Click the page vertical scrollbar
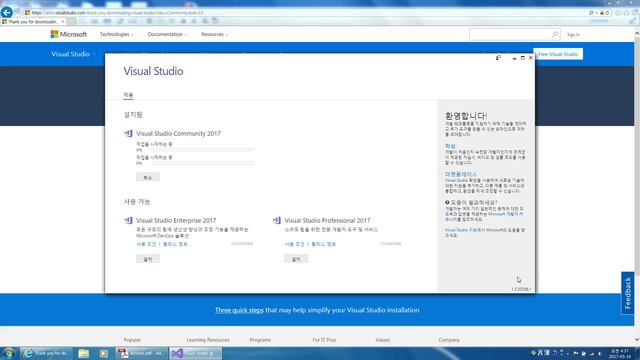This screenshot has height=360, width=640. point(637,188)
